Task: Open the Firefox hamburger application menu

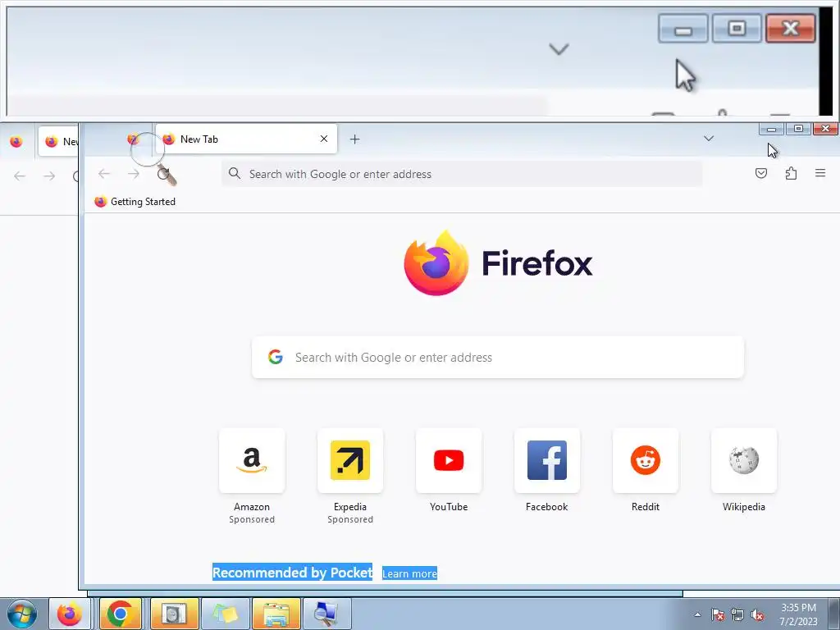Action: coord(820,173)
